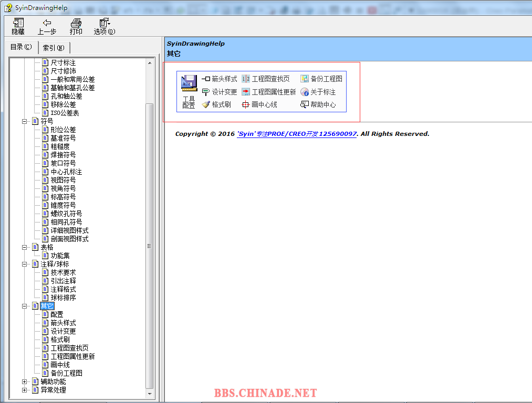
Task: Click the 工程图查找页 icon
Action: [246, 79]
